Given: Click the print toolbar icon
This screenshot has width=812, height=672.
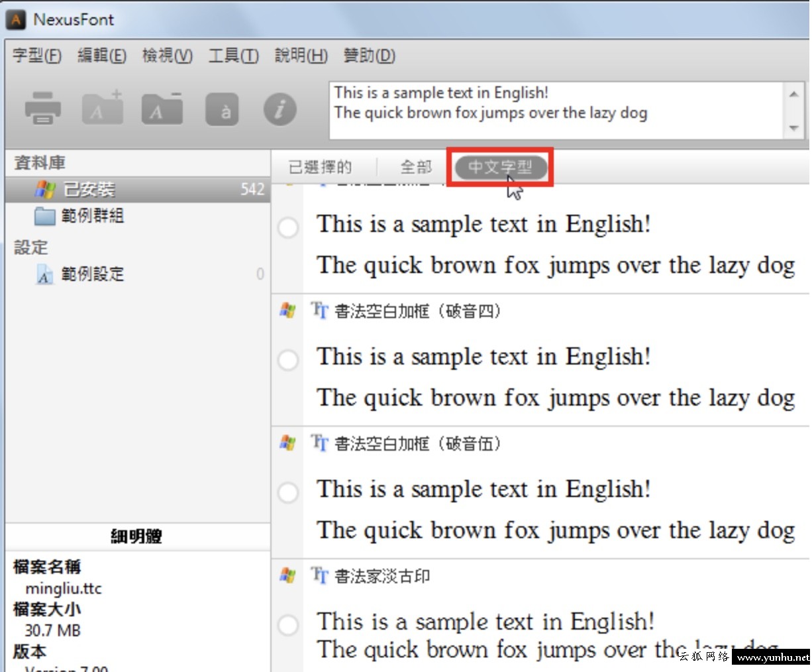Looking at the screenshot, I should tap(43, 109).
